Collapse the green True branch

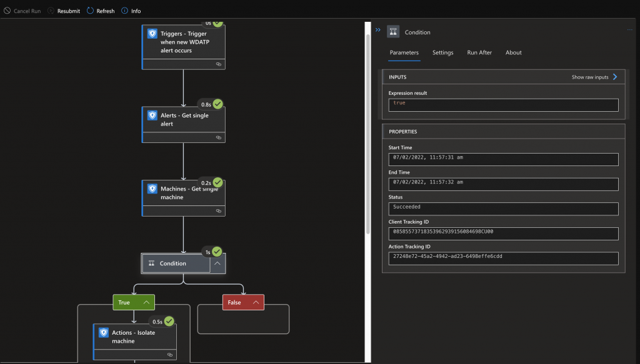tap(146, 302)
